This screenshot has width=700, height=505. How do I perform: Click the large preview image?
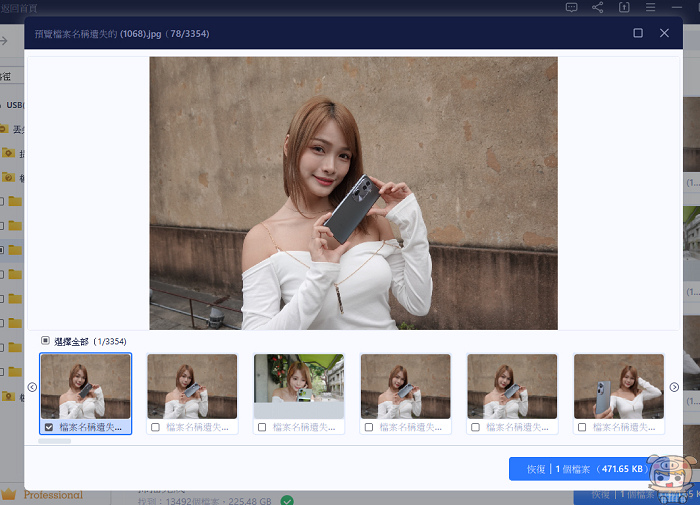[353, 192]
